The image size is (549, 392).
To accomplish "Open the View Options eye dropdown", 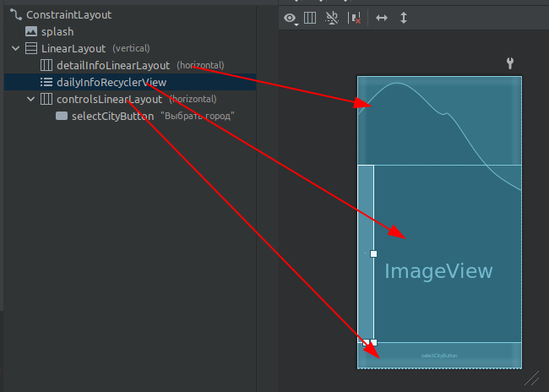I will click(x=291, y=18).
